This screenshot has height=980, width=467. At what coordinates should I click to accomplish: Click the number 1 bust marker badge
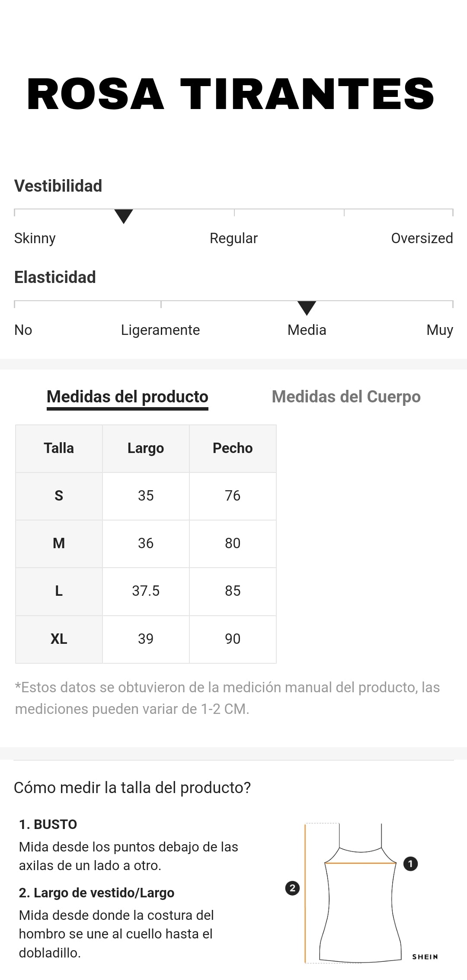(x=410, y=864)
